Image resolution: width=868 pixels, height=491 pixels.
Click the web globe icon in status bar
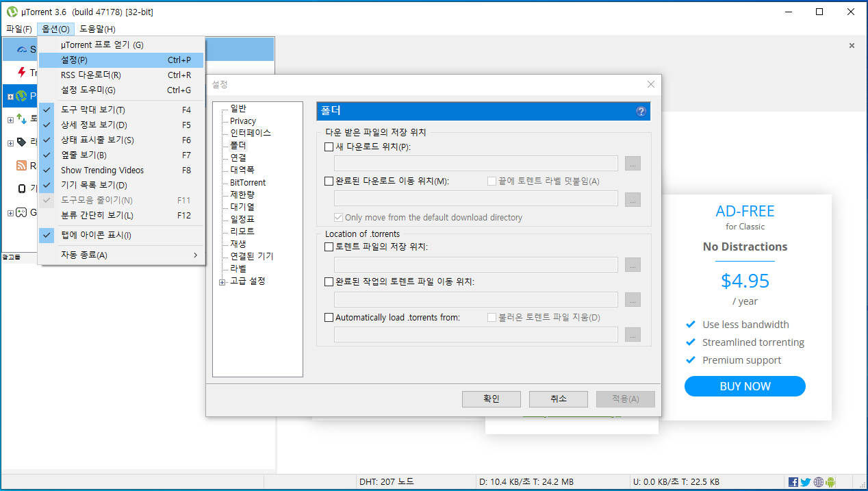tap(818, 482)
